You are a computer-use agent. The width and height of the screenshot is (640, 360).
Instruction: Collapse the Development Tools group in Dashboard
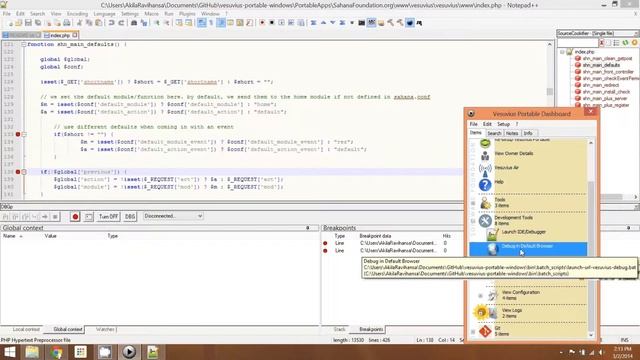pyautogui.click(x=473, y=221)
